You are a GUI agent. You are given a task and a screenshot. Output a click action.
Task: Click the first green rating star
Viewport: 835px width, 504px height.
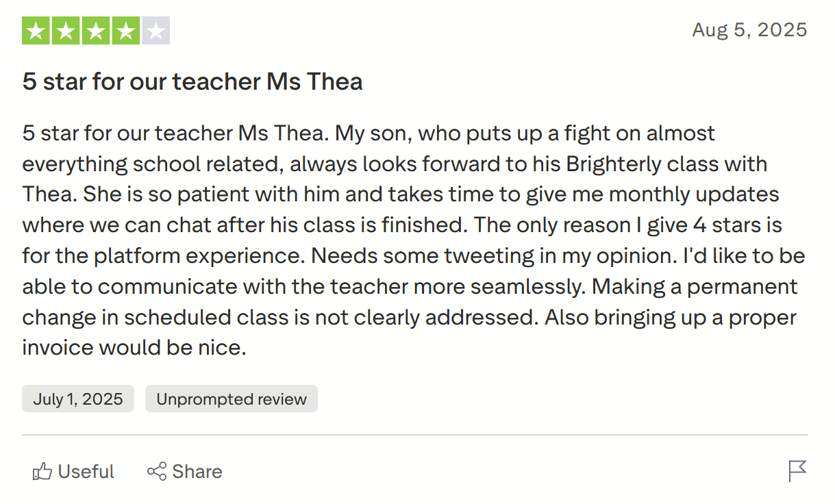tap(35, 30)
